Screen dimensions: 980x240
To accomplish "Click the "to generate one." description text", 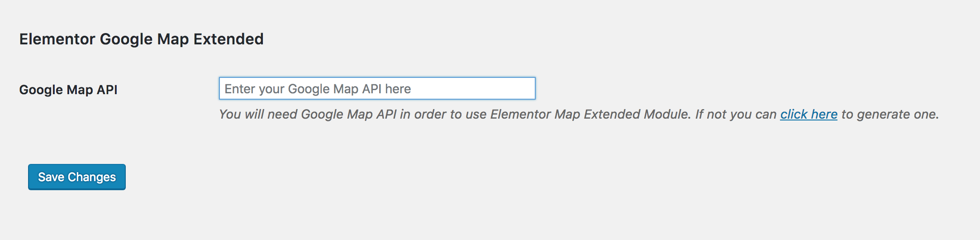I will click(x=890, y=115).
